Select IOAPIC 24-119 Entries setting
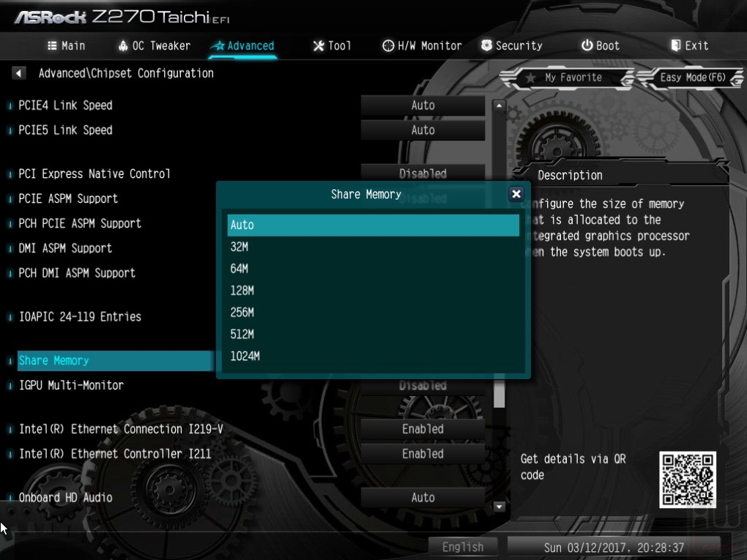The image size is (747, 560). pos(80,317)
